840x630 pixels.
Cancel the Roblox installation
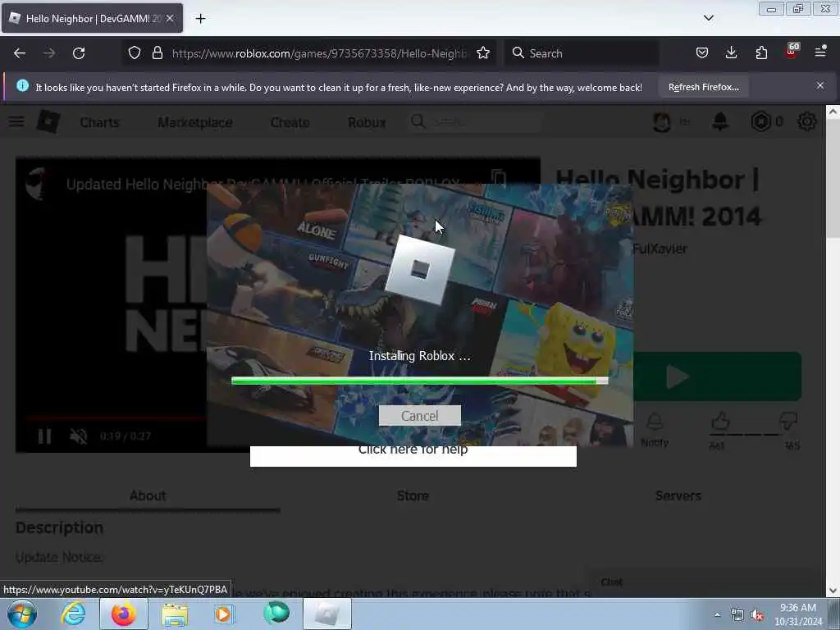click(x=419, y=416)
